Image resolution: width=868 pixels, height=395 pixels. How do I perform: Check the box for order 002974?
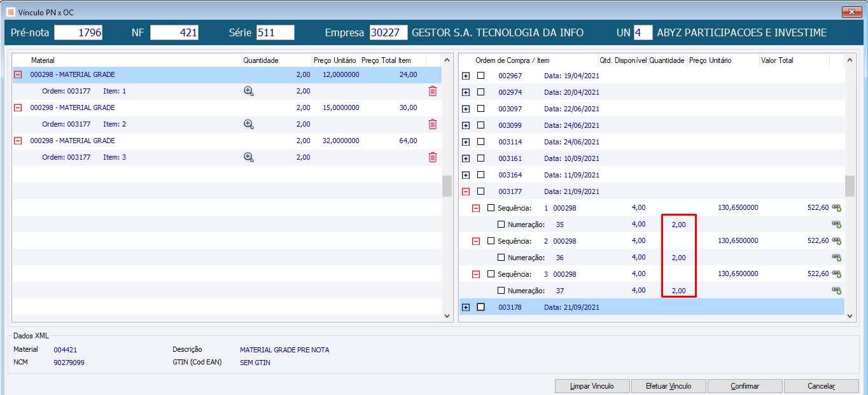481,92
